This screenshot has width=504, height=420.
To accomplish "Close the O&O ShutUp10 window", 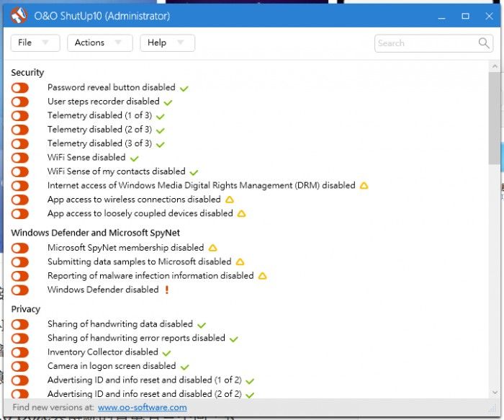I will 489,16.
